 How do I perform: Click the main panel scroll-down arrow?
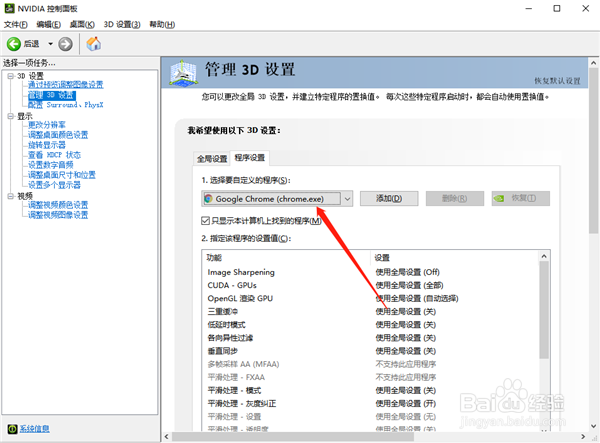click(x=593, y=426)
